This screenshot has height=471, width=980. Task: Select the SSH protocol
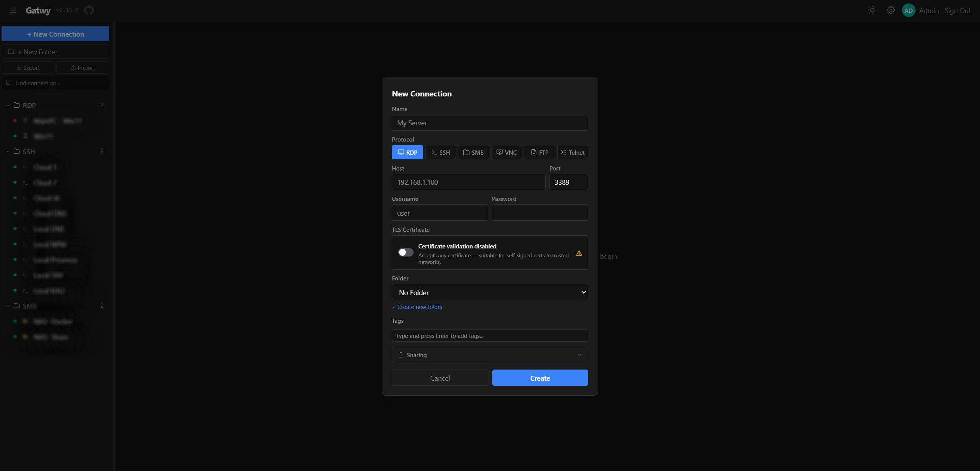click(x=440, y=152)
